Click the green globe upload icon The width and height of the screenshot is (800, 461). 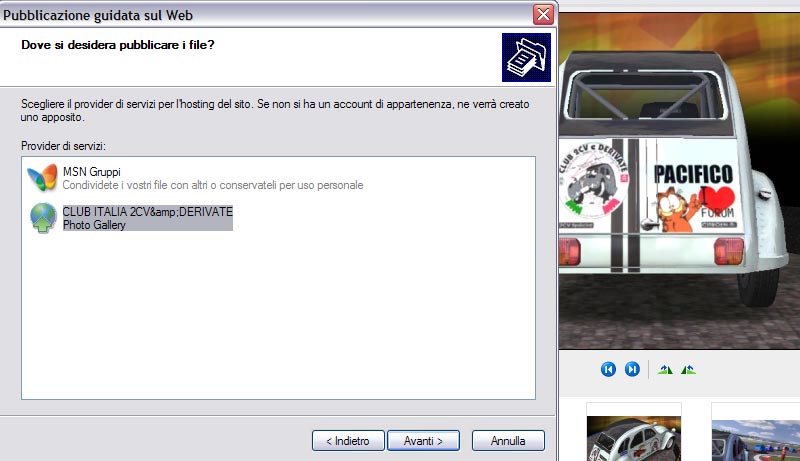coord(43,218)
